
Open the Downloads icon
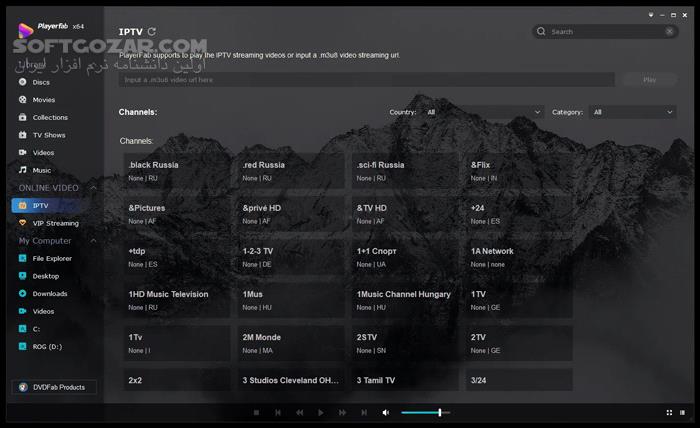coord(23,293)
